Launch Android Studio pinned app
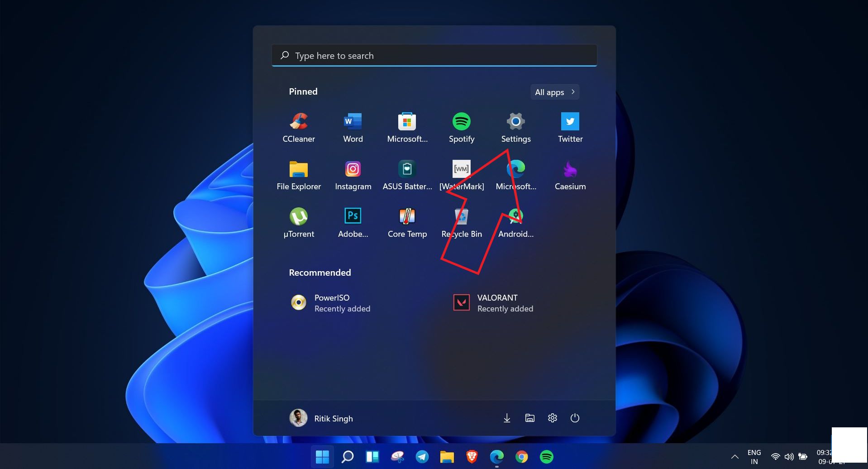868x469 pixels. [516, 223]
